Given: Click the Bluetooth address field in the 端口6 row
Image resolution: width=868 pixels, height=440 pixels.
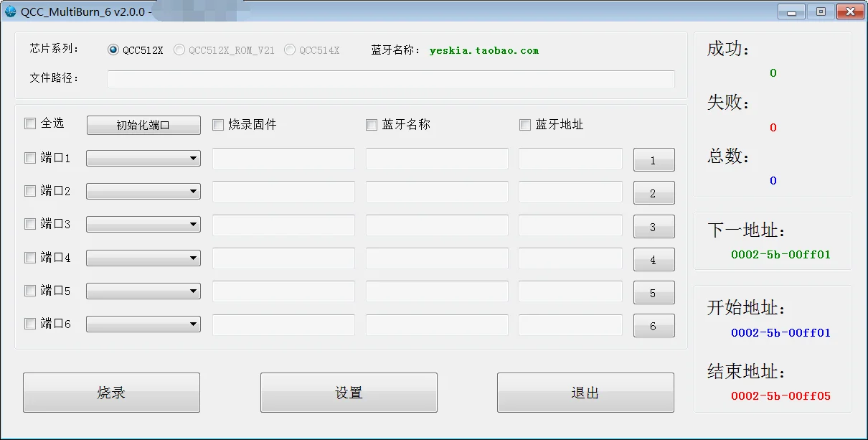Looking at the screenshot, I should pos(570,324).
